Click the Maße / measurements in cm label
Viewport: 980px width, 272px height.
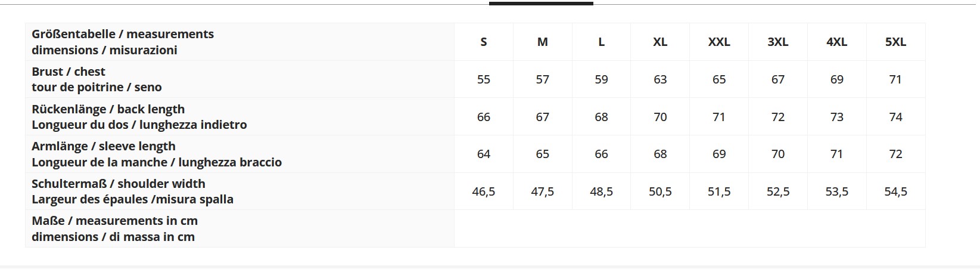coord(114,228)
